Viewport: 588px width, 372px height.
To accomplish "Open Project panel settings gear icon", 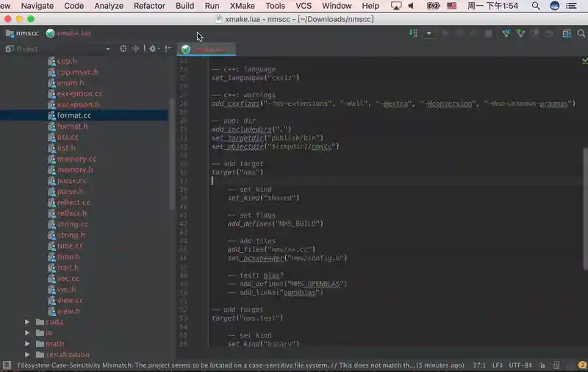I will [x=153, y=49].
